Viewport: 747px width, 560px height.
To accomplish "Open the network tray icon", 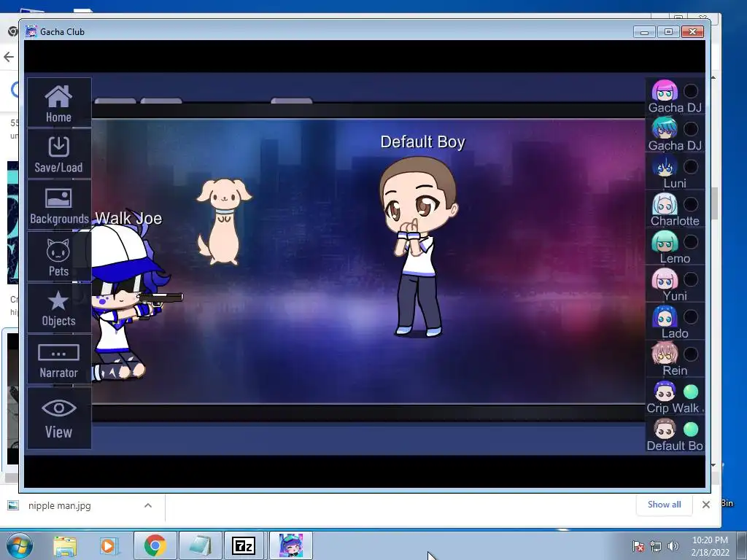I will 656,546.
